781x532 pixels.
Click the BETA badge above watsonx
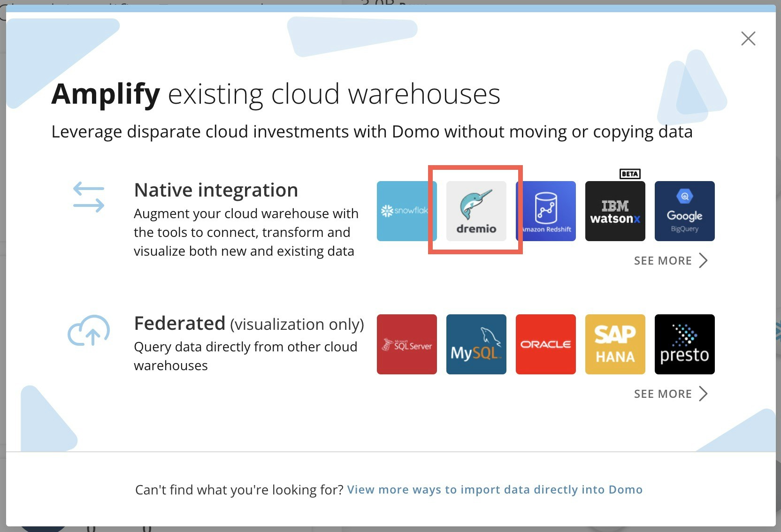point(630,174)
